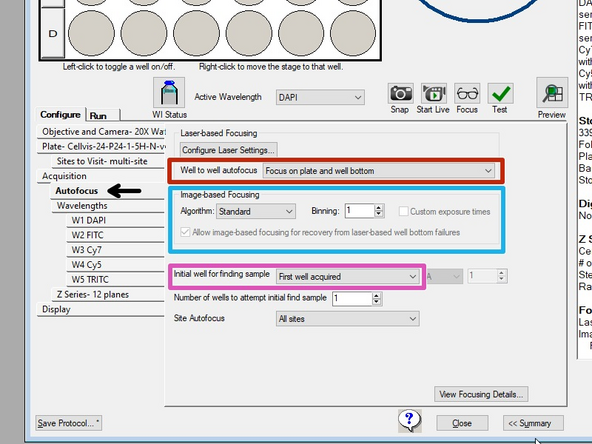
Task: Open the Well to well autofocus dropdown
Action: [378, 171]
